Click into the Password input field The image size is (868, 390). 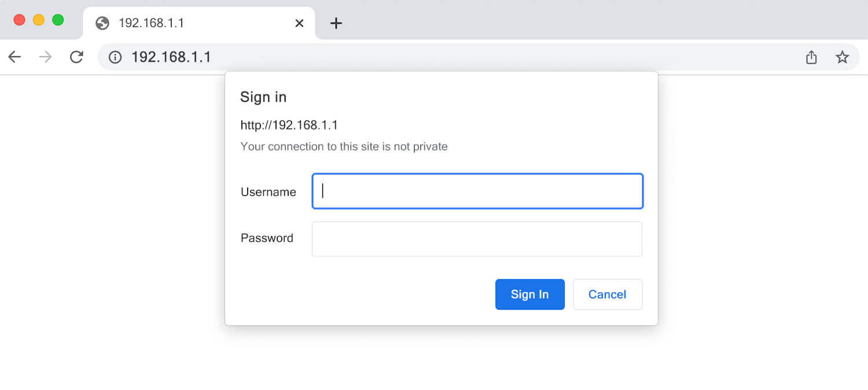tap(477, 238)
